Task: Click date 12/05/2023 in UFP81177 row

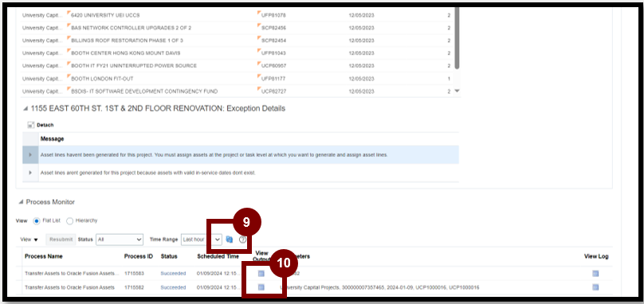Action: 361,78
